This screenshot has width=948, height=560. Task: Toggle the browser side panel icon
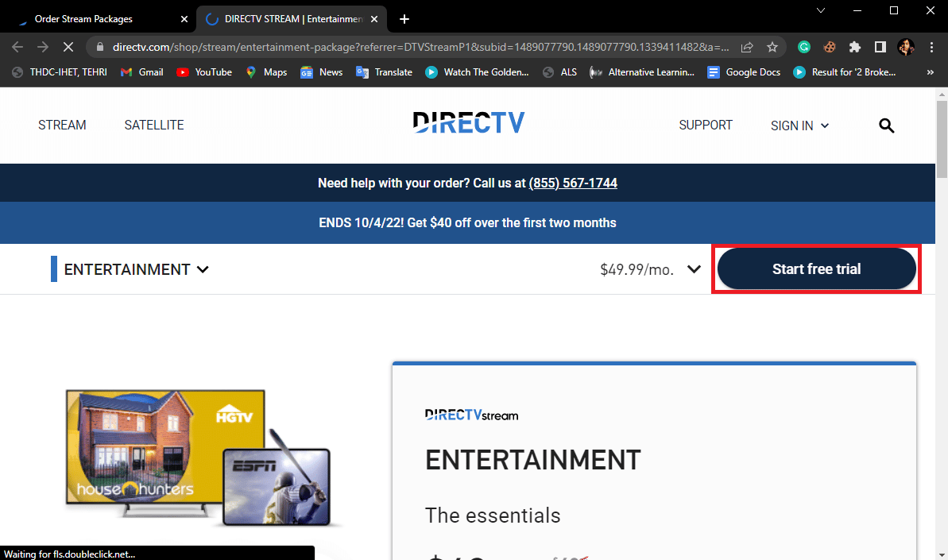tap(880, 47)
